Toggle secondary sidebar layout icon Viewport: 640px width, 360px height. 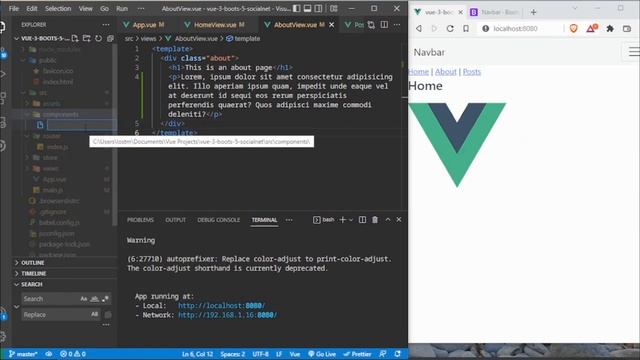(318, 8)
